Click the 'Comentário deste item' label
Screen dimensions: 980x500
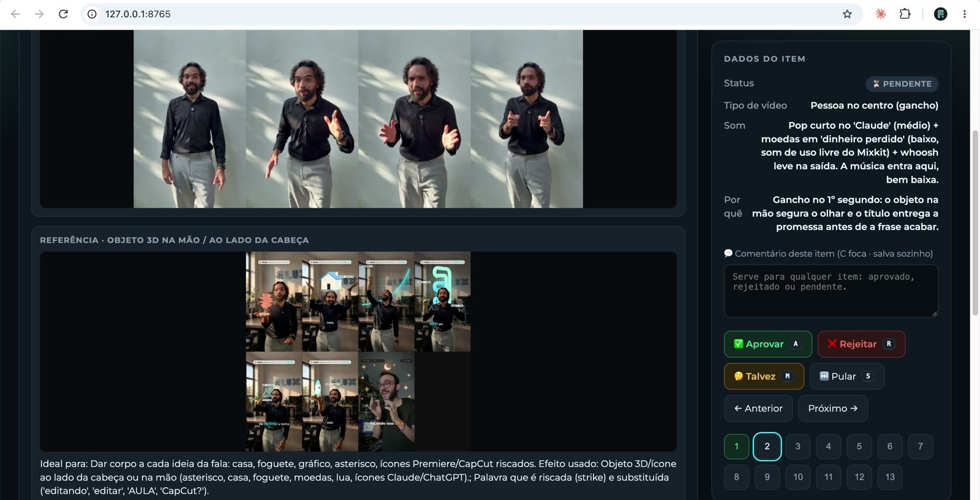(x=828, y=254)
